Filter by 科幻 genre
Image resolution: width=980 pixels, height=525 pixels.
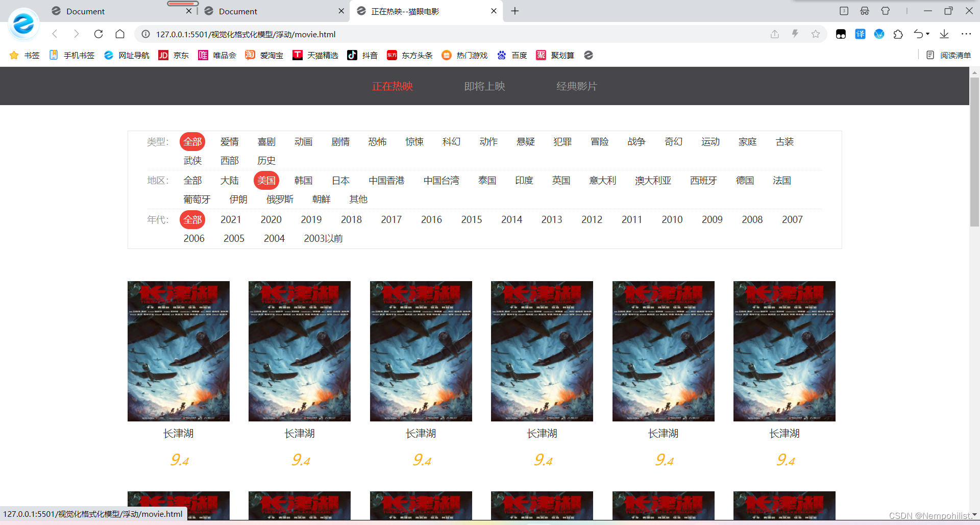[x=451, y=142]
